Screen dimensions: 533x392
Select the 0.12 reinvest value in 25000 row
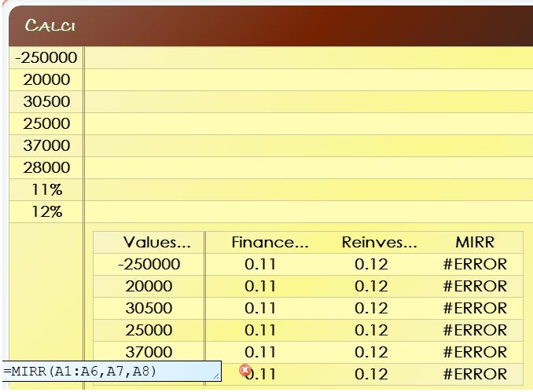pos(371,331)
